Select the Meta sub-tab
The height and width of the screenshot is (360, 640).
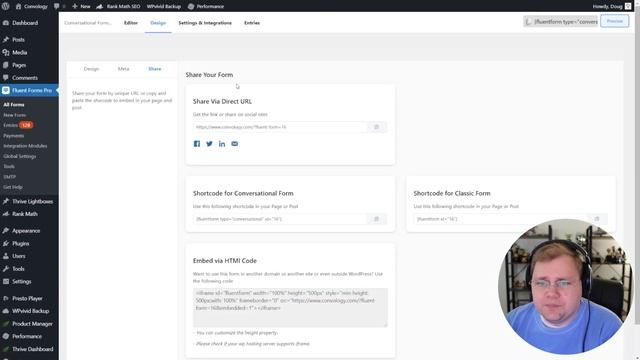pyautogui.click(x=123, y=69)
